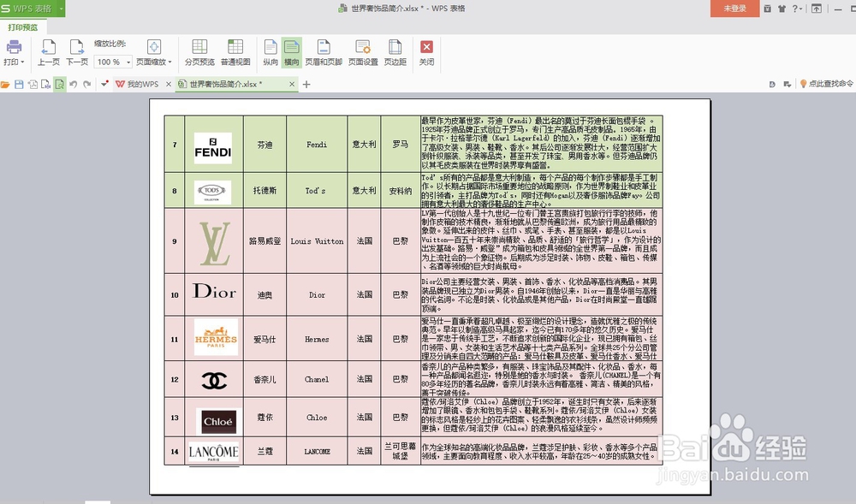Viewport: 856px width, 504px height.
Task: Close the 我的WPS tab
Action: 169,84
